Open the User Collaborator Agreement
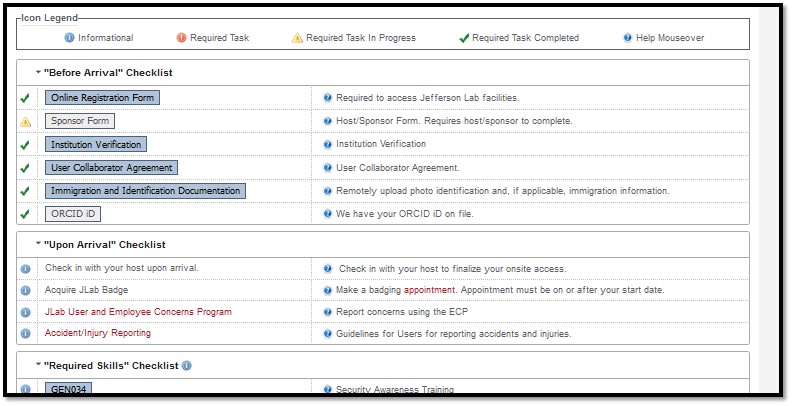Viewport: 792px width, 406px height. click(x=111, y=168)
